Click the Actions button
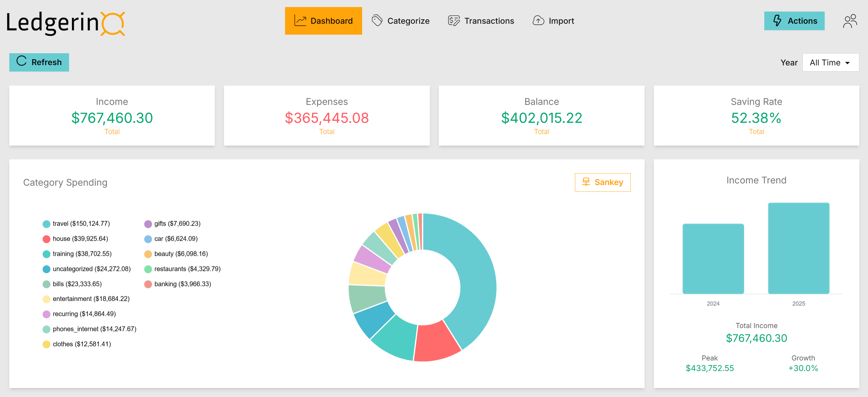868x397 pixels. point(794,21)
